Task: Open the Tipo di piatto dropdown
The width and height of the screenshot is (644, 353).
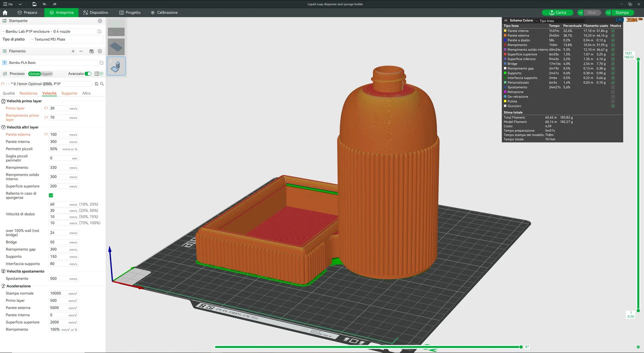Action: tap(66, 39)
